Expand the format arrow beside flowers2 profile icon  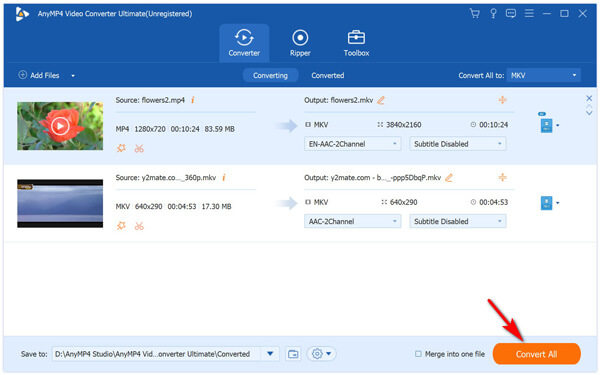tap(558, 126)
